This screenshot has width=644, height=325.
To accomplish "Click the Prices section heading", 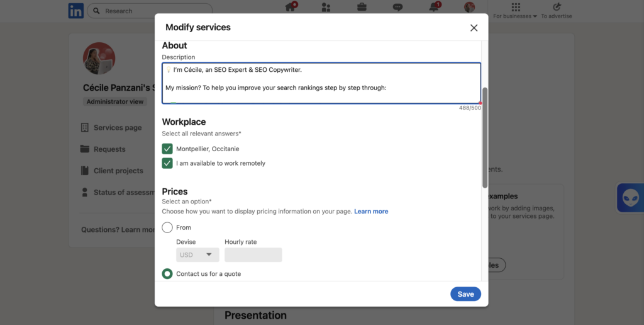I will tap(175, 191).
